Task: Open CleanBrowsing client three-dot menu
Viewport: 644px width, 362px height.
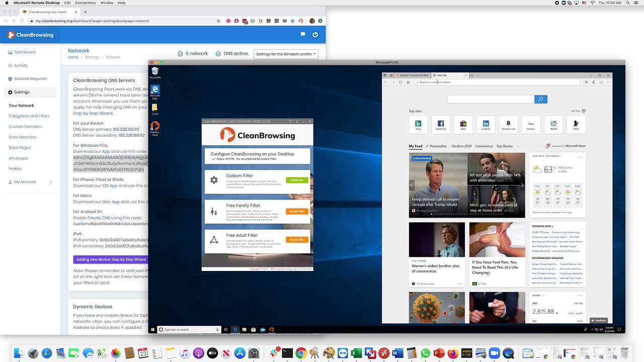Action: tap(297, 121)
